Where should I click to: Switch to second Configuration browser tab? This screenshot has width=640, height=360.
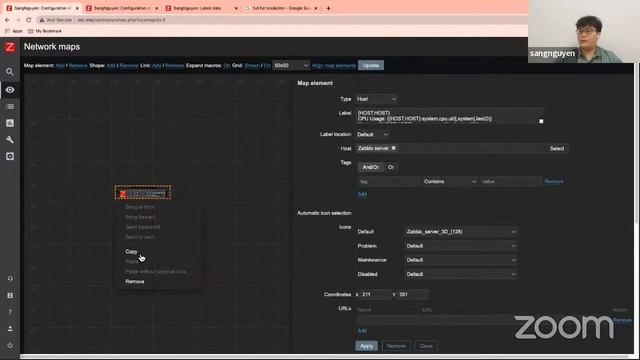tap(121, 8)
